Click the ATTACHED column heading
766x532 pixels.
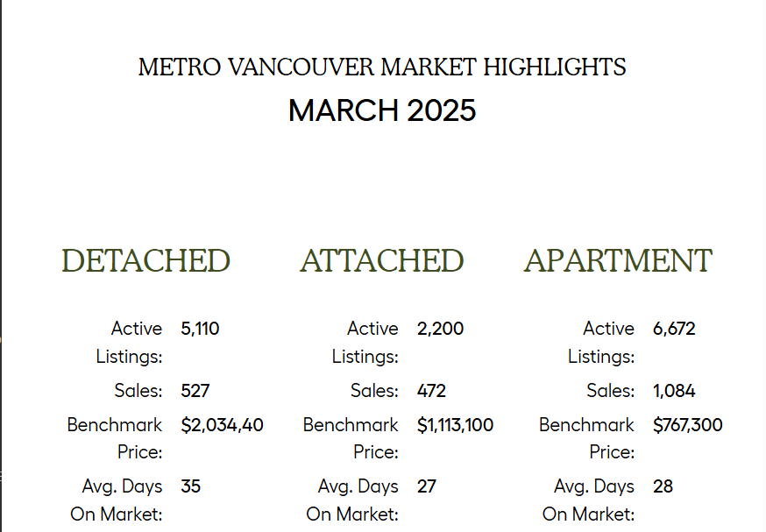[x=381, y=260]
